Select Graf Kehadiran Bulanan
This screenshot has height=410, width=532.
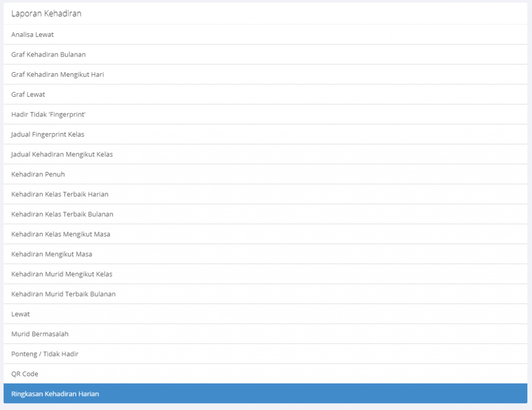265,55
